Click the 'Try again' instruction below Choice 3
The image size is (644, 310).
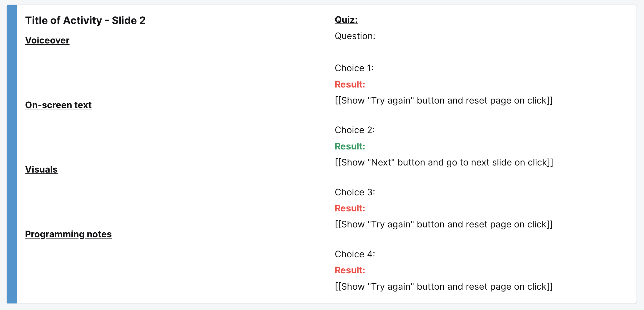point(444,224)
